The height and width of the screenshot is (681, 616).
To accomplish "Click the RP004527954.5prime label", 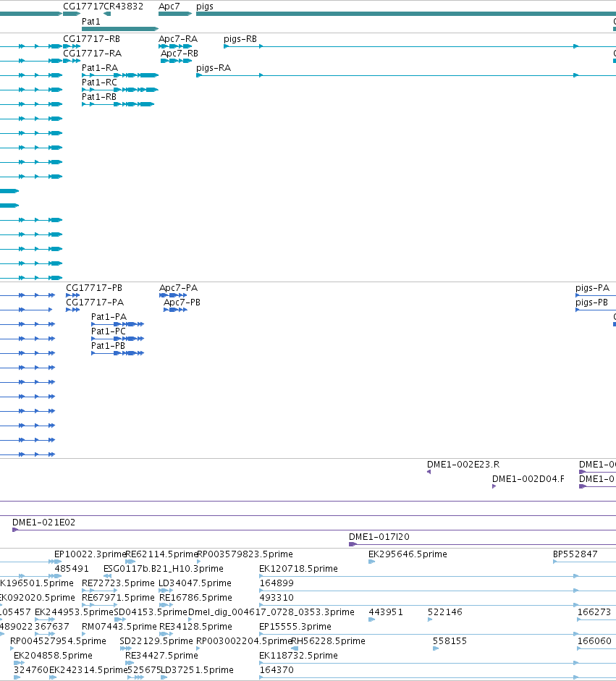I will click(x=58, y=641).
